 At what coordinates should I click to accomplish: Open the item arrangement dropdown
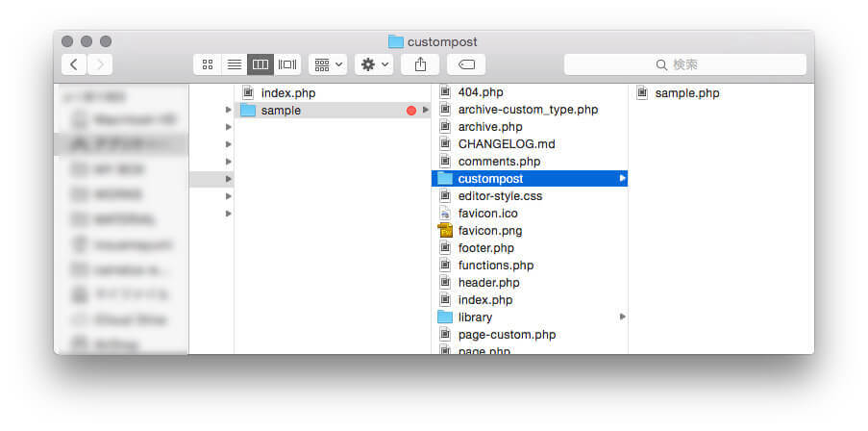click(329, 64)
